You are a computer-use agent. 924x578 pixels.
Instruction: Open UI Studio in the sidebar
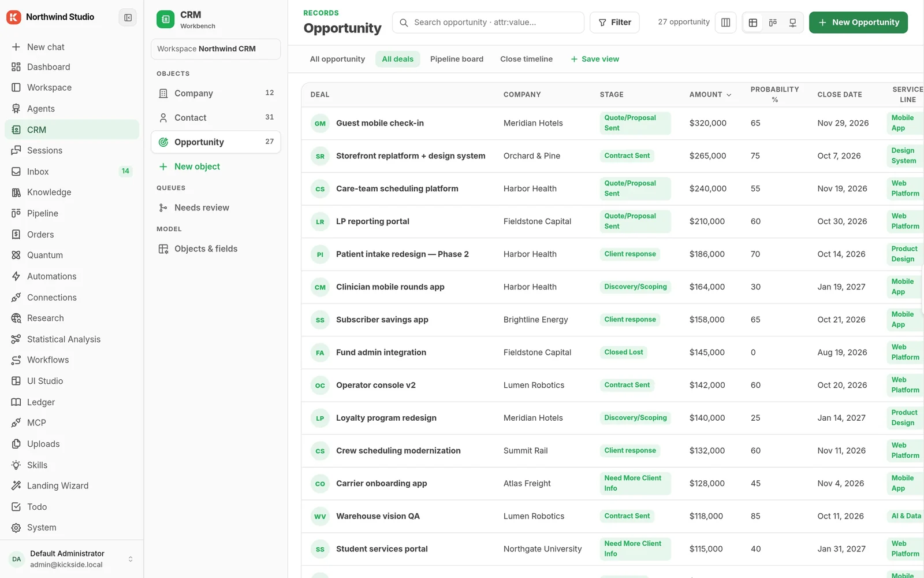click(x=72, y=381)
